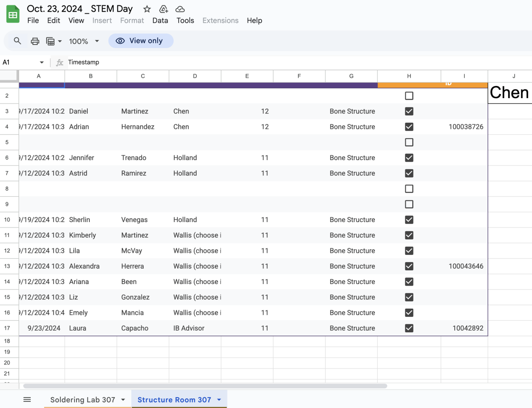Click the horizontal scrollbar at the bottom
This screenshot has width=532, height=408.
click(205, 386)
